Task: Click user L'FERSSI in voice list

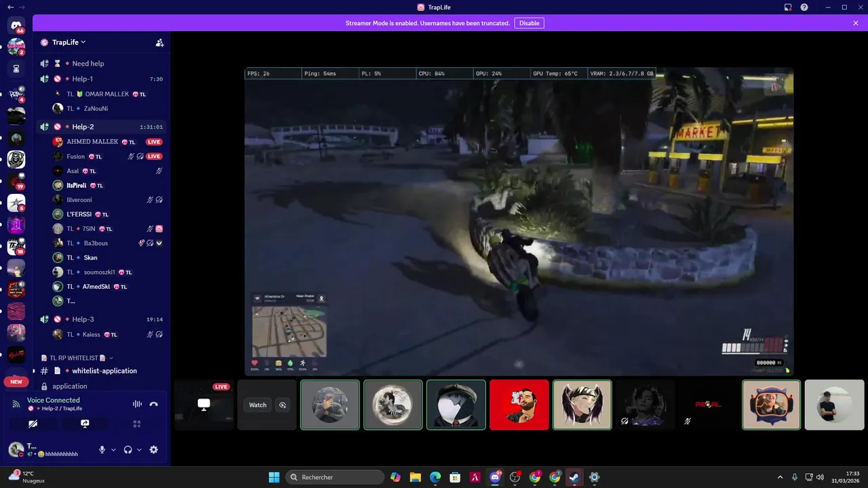Action: pos(108,214)
